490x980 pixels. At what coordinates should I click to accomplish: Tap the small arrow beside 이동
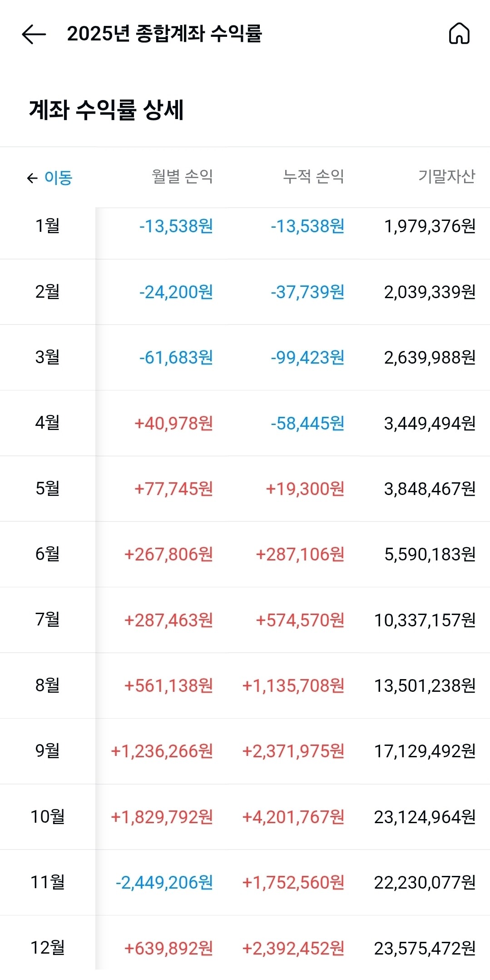click(x=32, y=178)
